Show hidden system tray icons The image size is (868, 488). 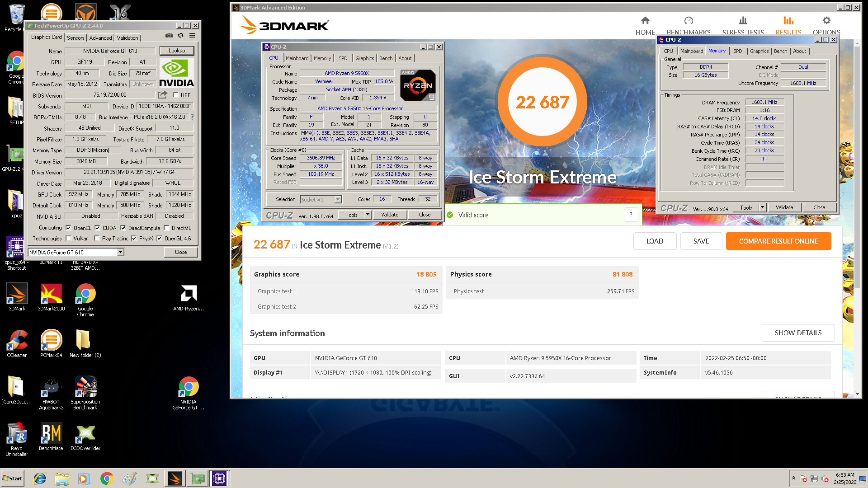793,478
